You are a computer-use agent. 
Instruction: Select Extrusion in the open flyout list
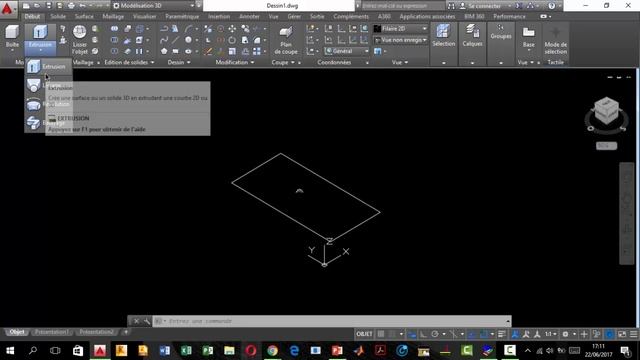48,67
